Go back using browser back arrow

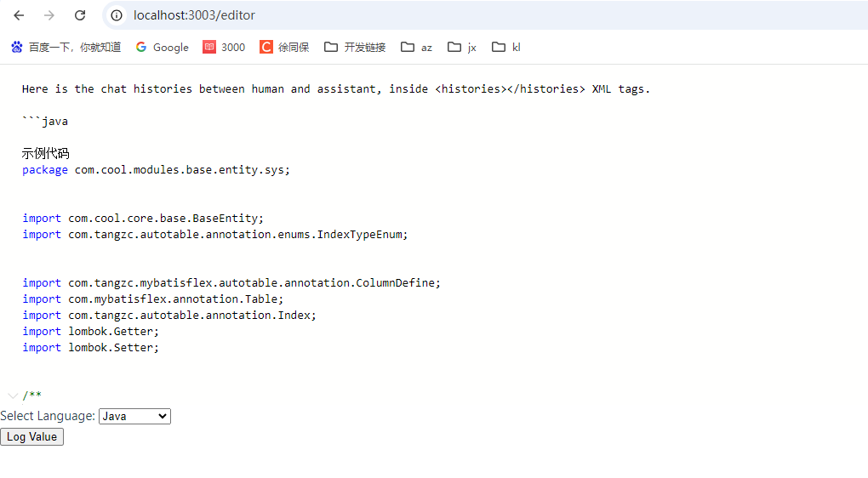click(x=19, y=15)
